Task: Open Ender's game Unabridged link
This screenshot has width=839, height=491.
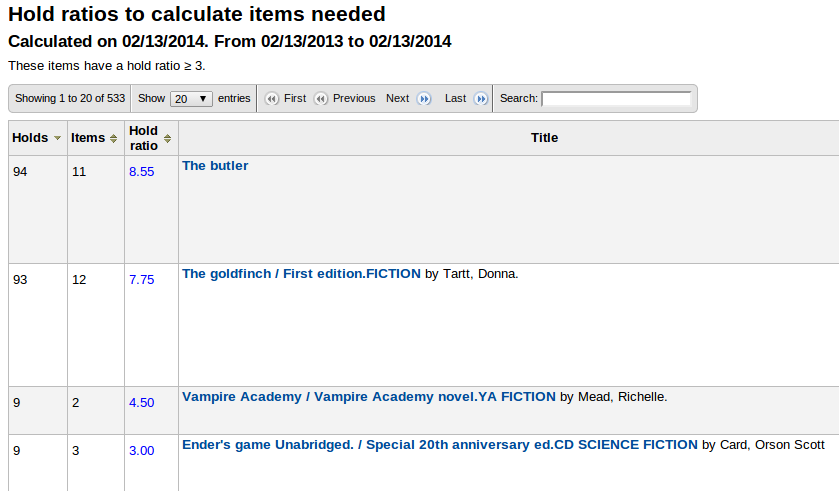Action: coord(439,445)
